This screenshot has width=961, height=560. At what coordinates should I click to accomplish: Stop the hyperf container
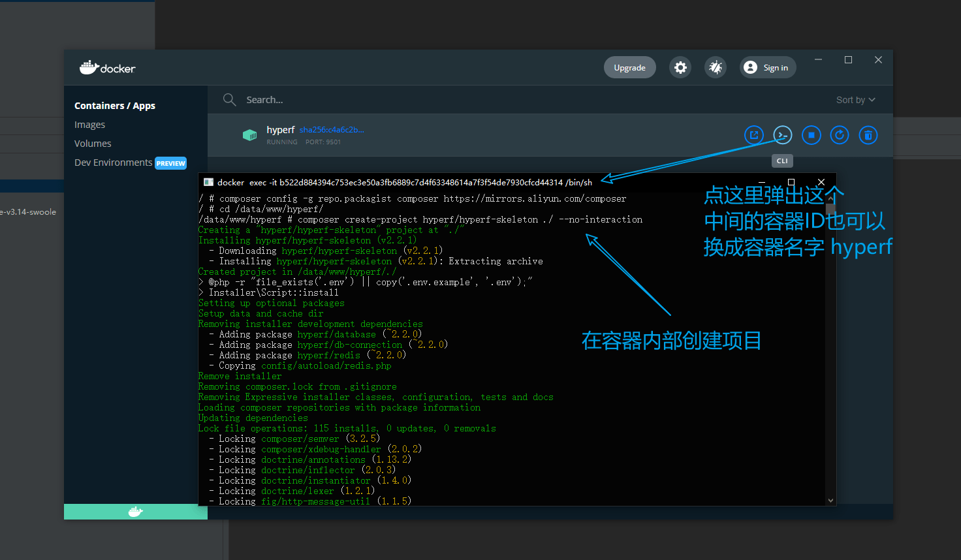(x=811, y=135)
